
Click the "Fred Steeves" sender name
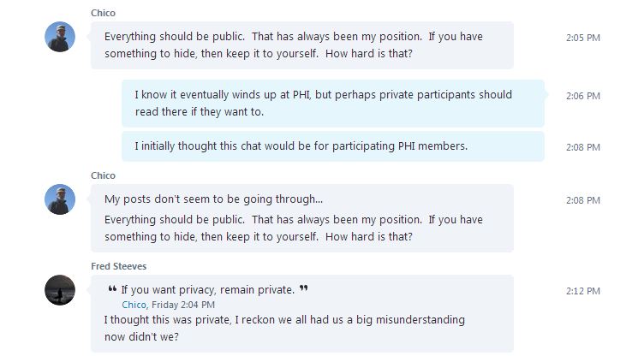click(x=119, y=266)
